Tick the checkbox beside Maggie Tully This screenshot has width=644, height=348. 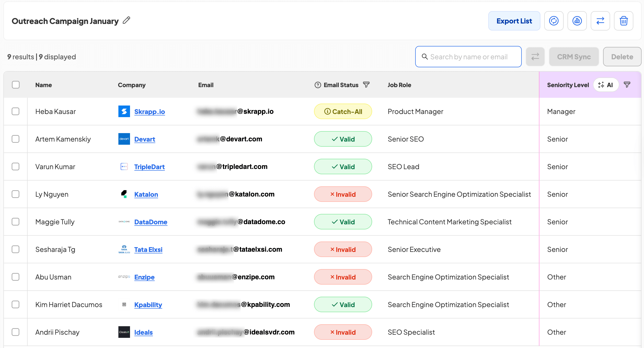[x=16, y=222]
